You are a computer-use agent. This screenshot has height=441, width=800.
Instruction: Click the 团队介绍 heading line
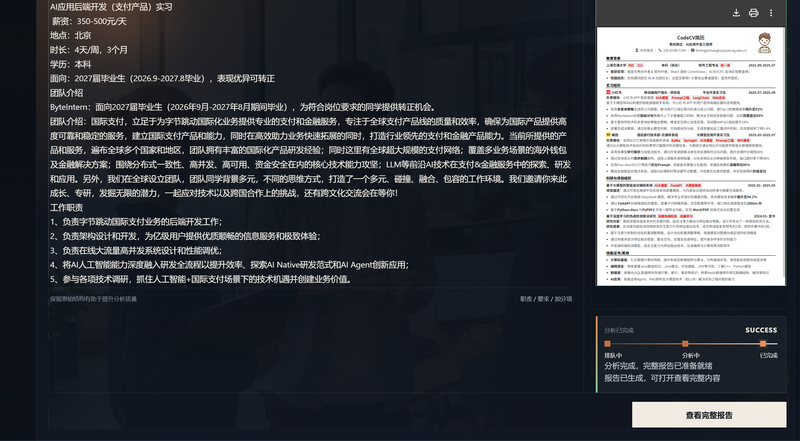[66, 93]
